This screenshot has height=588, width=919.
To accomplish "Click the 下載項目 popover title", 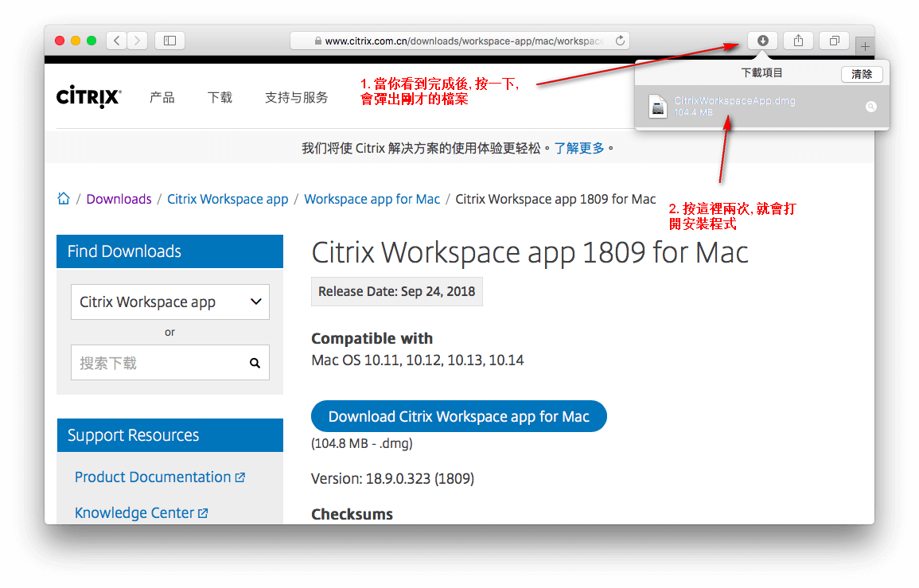I will point(761,73).
